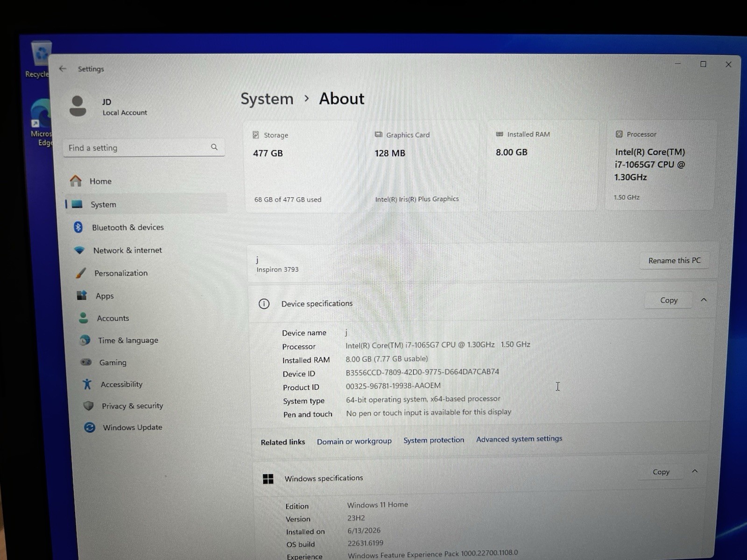The width and height of the screenshot is (747, 560).
Task: Click the System monitor icon
Action: [x=78, y=204]
